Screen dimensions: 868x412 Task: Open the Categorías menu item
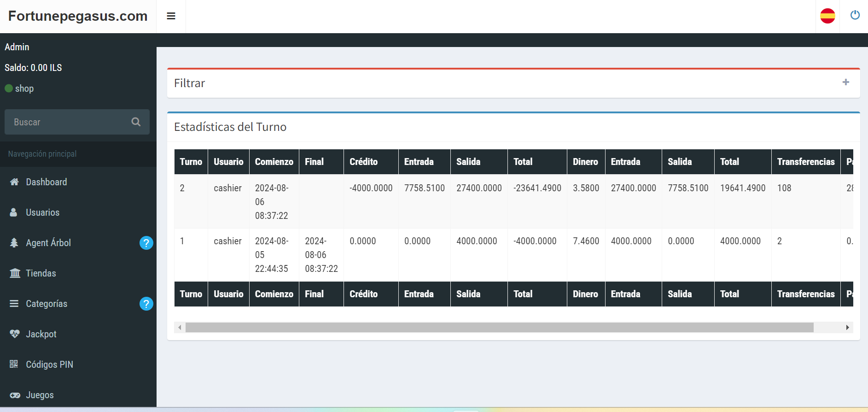(78, 304)
